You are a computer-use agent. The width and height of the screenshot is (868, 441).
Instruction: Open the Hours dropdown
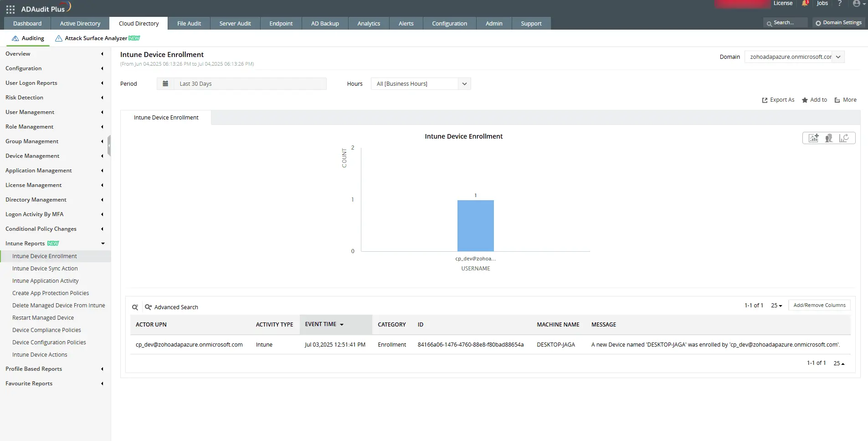(x=421, y=84)
